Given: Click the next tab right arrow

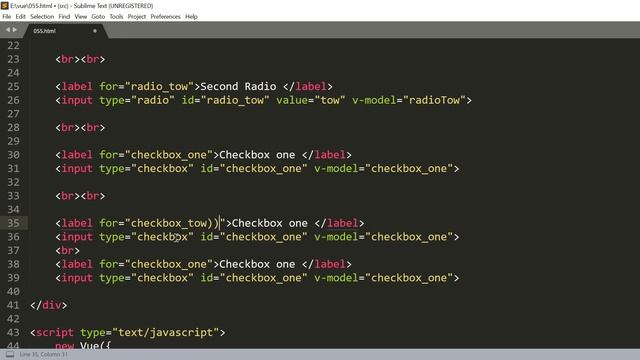Looking at the screenshot, I should coord(15,30).
